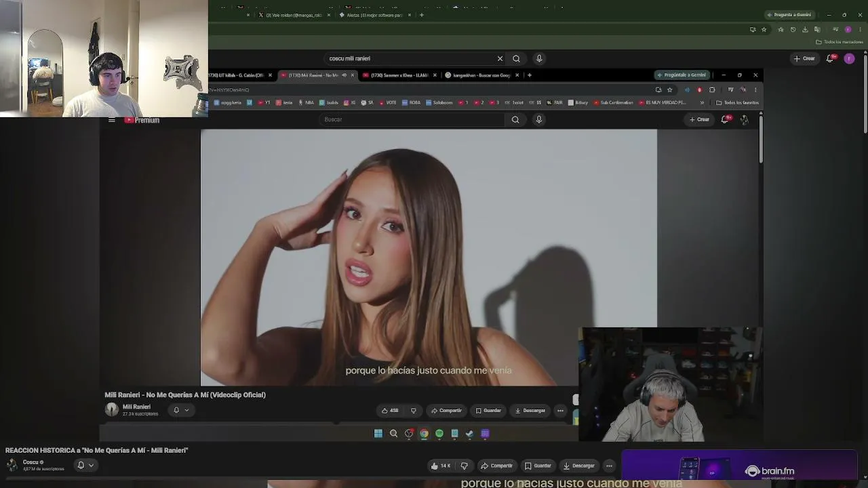Open a new tab after the kangaskhan tab
The height and width of the screenshot is (488, 868).
[530, 75]
